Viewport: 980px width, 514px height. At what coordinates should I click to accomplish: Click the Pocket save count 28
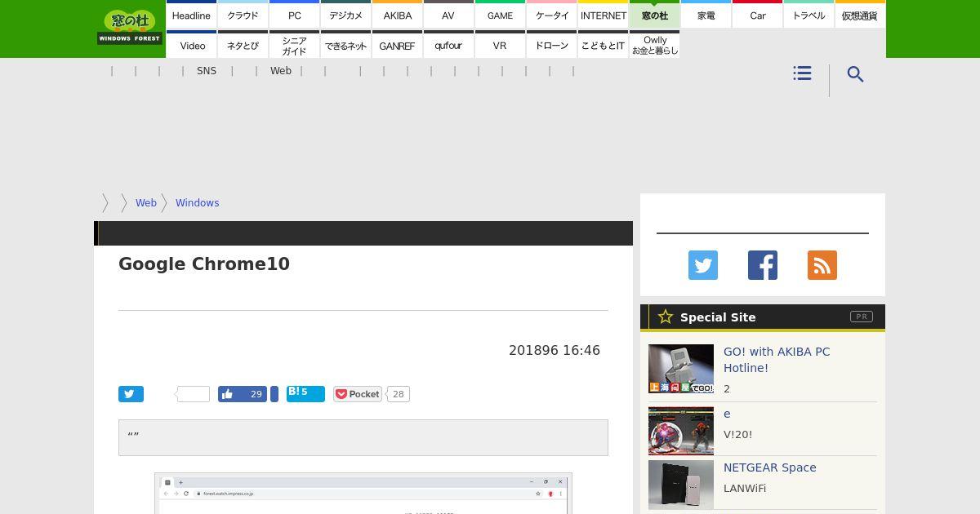pos(398,394)
